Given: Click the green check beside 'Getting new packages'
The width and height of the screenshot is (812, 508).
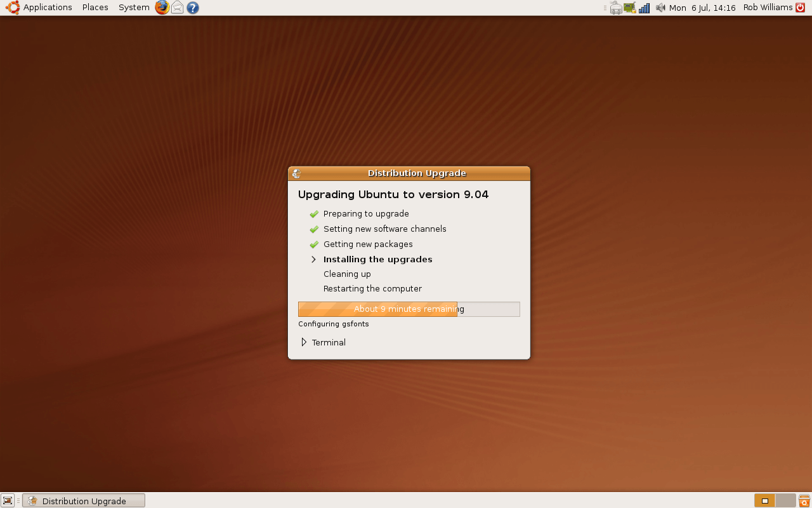Looking at the screenshot, I should (314, 244).
